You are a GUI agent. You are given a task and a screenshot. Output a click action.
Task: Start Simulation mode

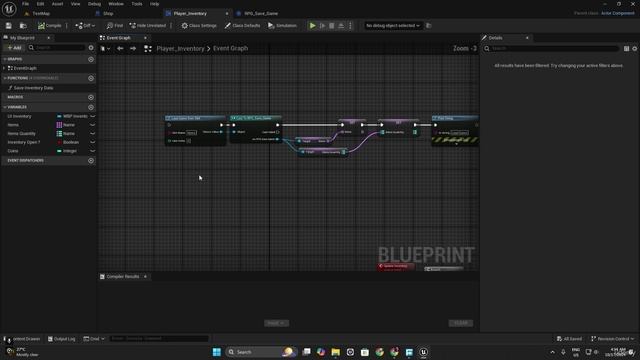[x=282, y=26]
